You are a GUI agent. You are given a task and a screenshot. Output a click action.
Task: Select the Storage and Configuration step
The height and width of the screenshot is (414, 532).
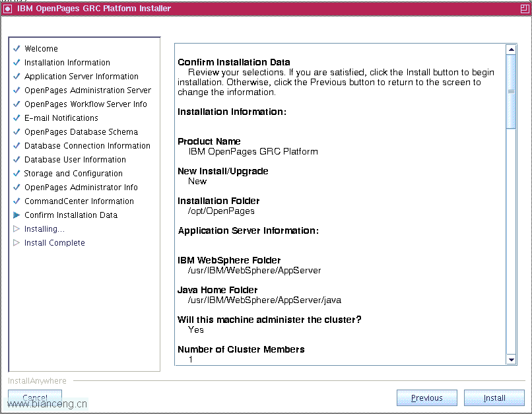pyautogui.click(x=73, y=174)
